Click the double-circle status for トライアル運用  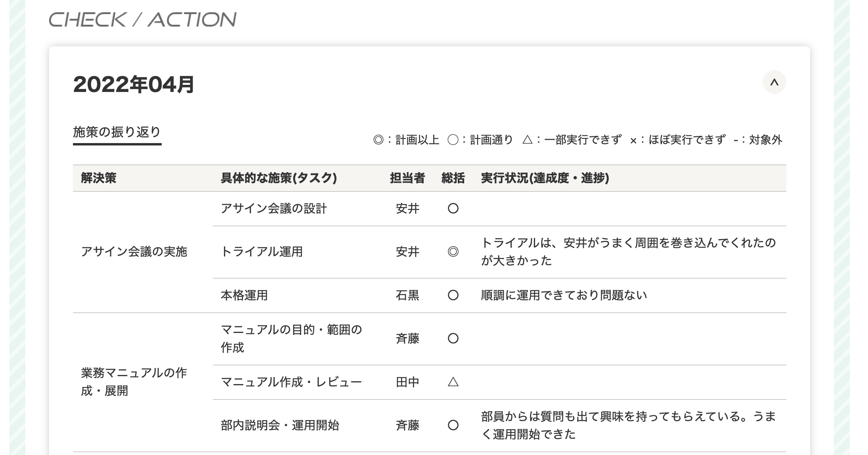click(x=453, y=252)
